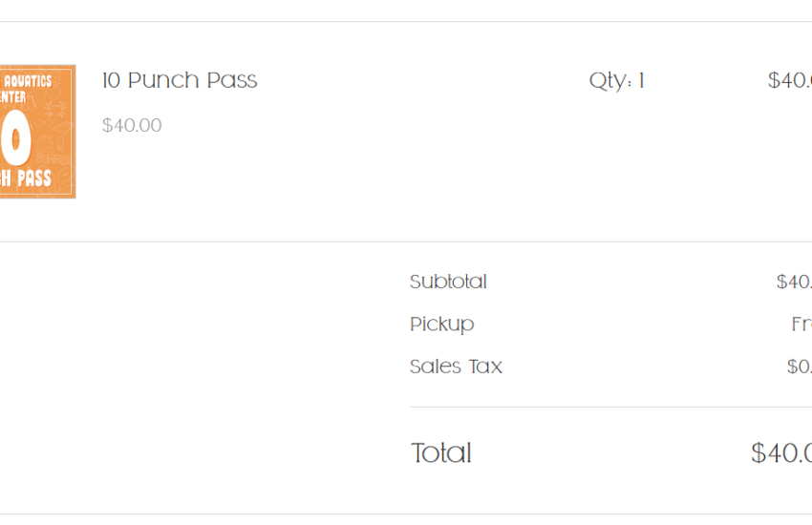Click the Total amount value
812x525 pixels.
781,452
